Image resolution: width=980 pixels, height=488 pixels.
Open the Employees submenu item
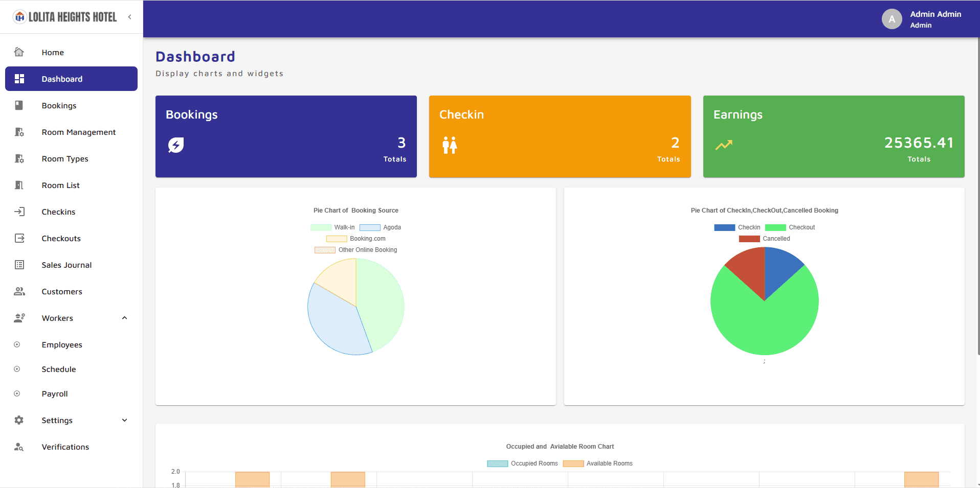(71, 344)
